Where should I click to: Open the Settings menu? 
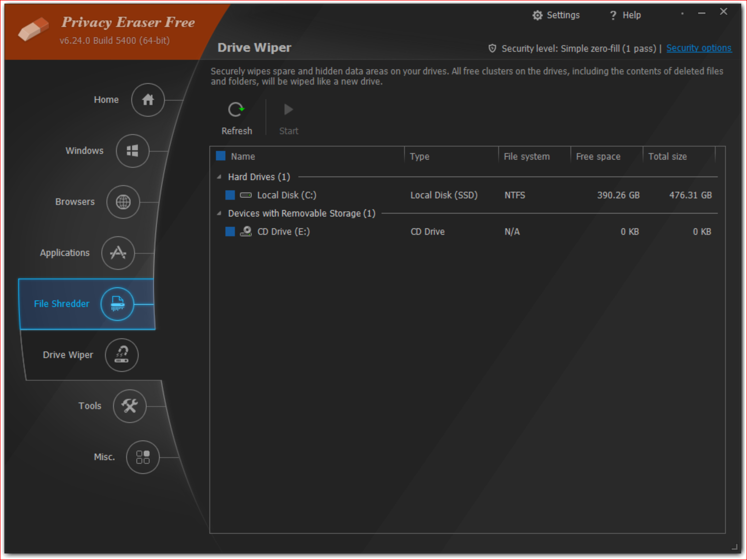click(556, 15)
